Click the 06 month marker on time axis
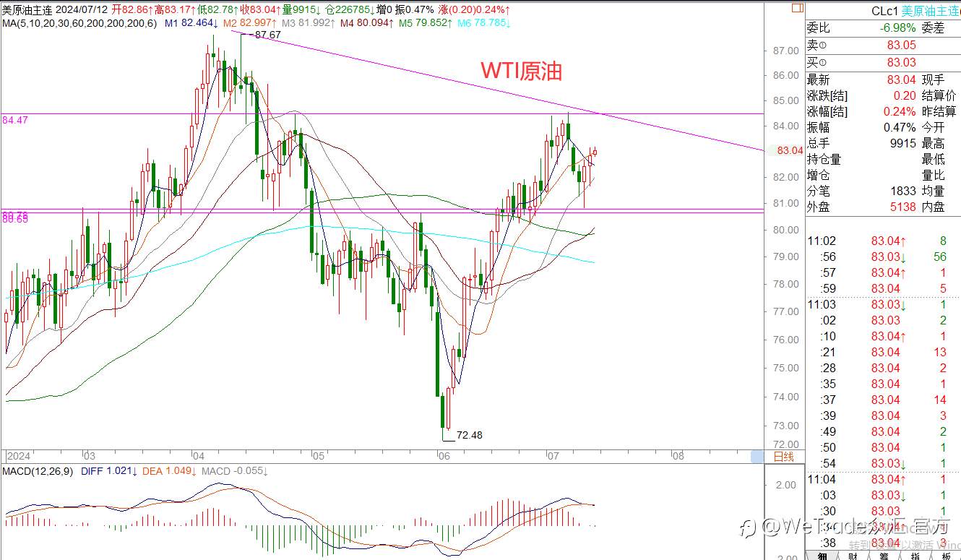The height and width of the screenshot is (560, 961). tap(444, 457)
